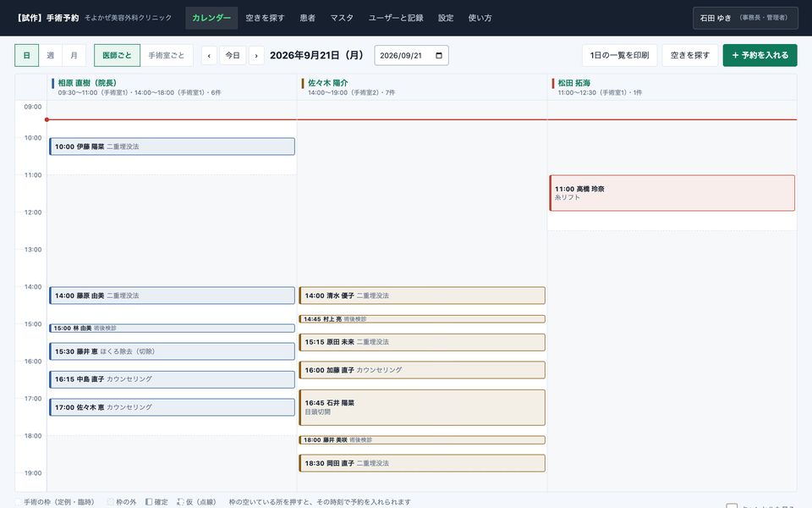Open the 患者 tab
This screenshot has height=508, width=812.
(308, 18)
